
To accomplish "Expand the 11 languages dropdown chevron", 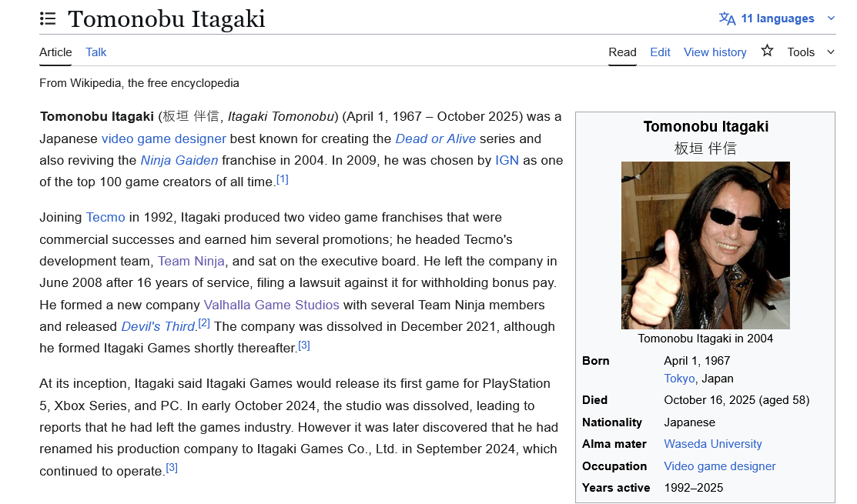I will point(831,18).
